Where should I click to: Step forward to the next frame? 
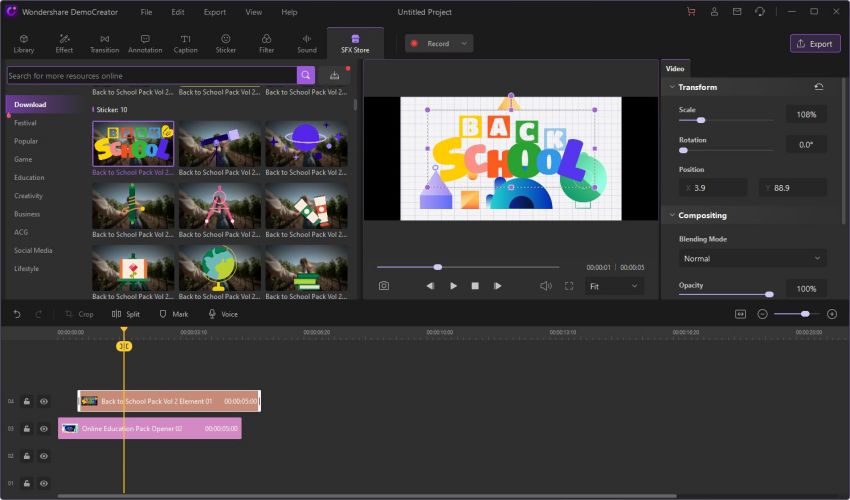click(497, 286)
